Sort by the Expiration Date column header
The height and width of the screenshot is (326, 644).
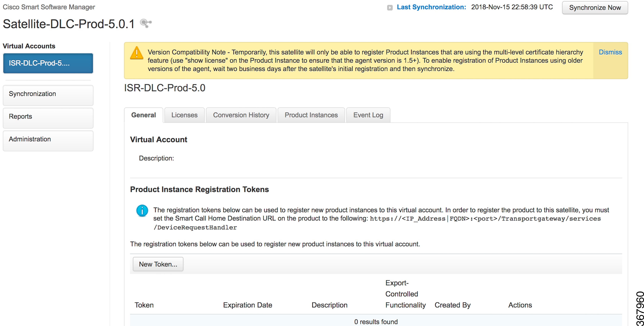pos(248,305)
